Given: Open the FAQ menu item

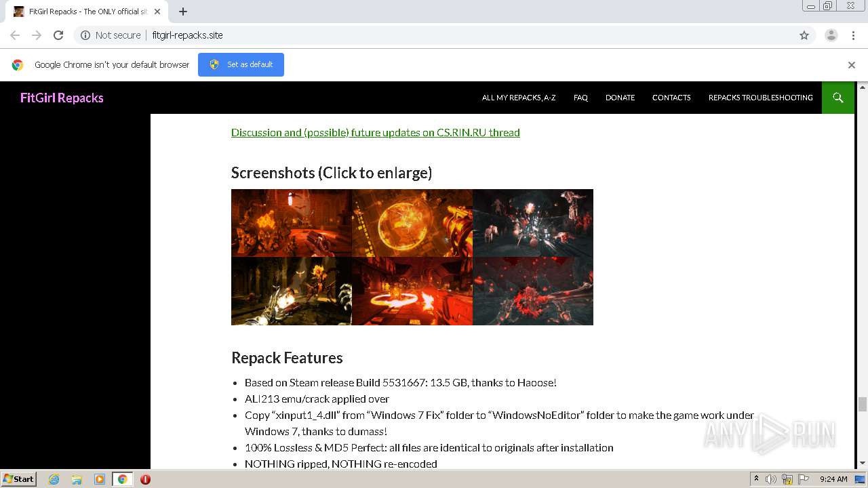Looking at the screenshot, I should (580, 98).
